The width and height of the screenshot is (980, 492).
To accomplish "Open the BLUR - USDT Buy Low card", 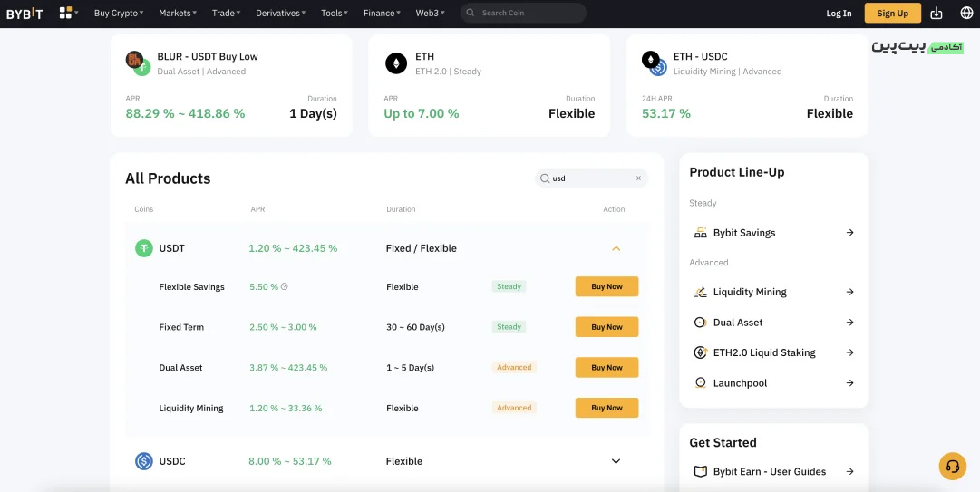I will pos(231,85).
